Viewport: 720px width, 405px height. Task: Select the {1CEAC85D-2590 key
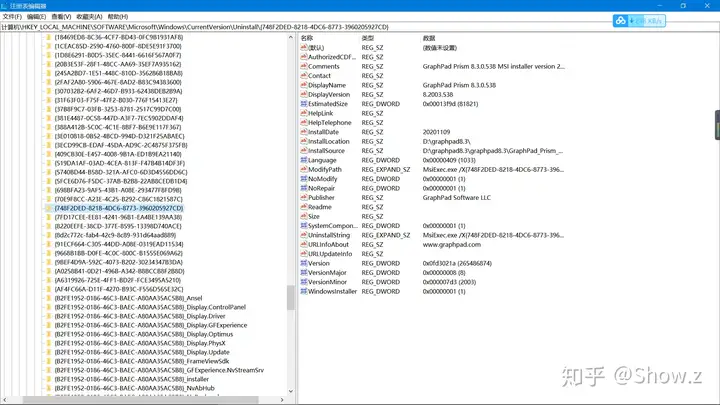click(x=118, y=46)
